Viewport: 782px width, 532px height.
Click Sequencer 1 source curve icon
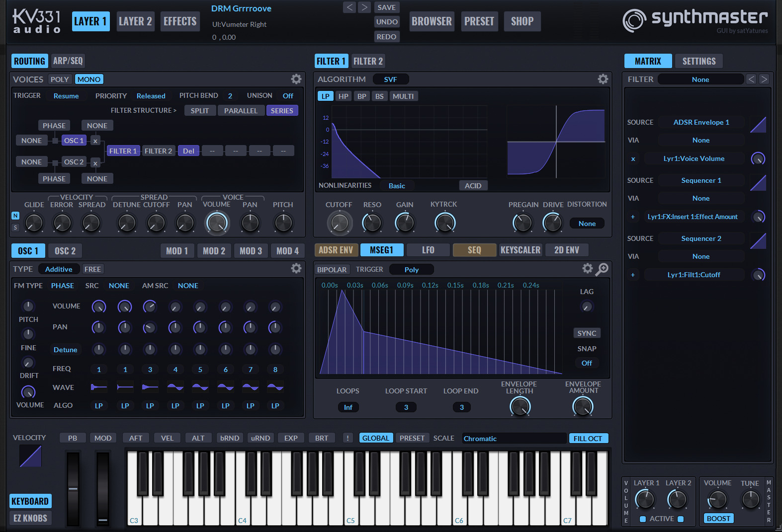pos(758,183)
